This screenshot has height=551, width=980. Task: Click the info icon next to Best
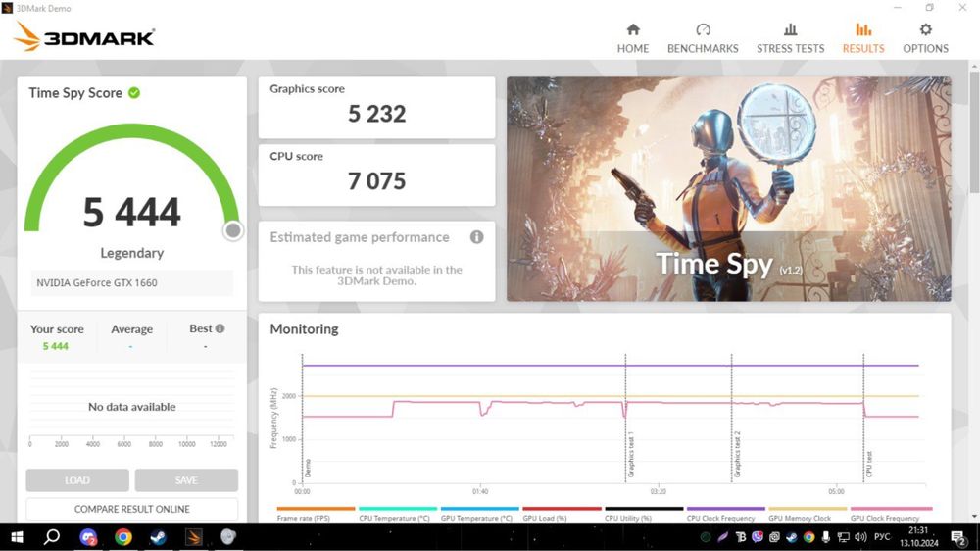[x=220, y=328]
